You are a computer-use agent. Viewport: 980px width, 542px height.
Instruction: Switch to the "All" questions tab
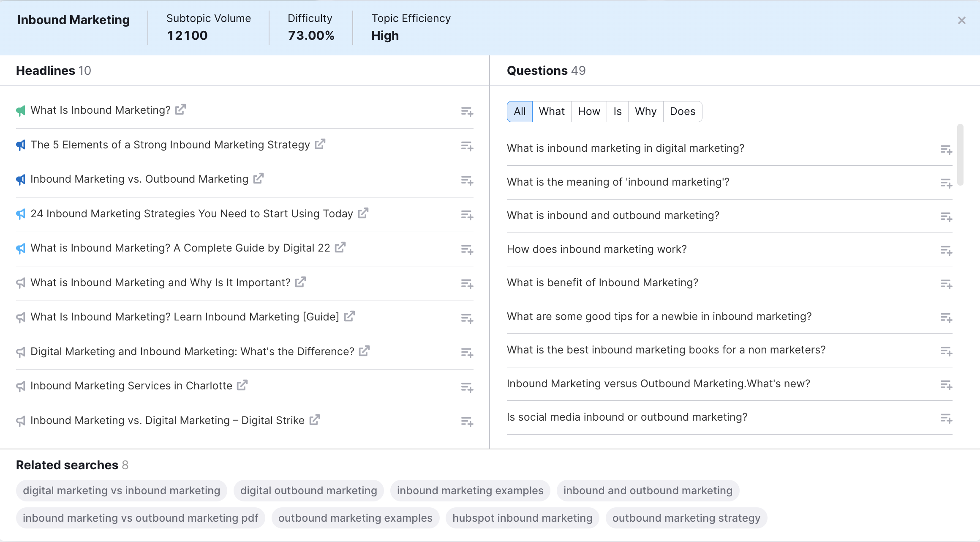[x=519, y=111]
